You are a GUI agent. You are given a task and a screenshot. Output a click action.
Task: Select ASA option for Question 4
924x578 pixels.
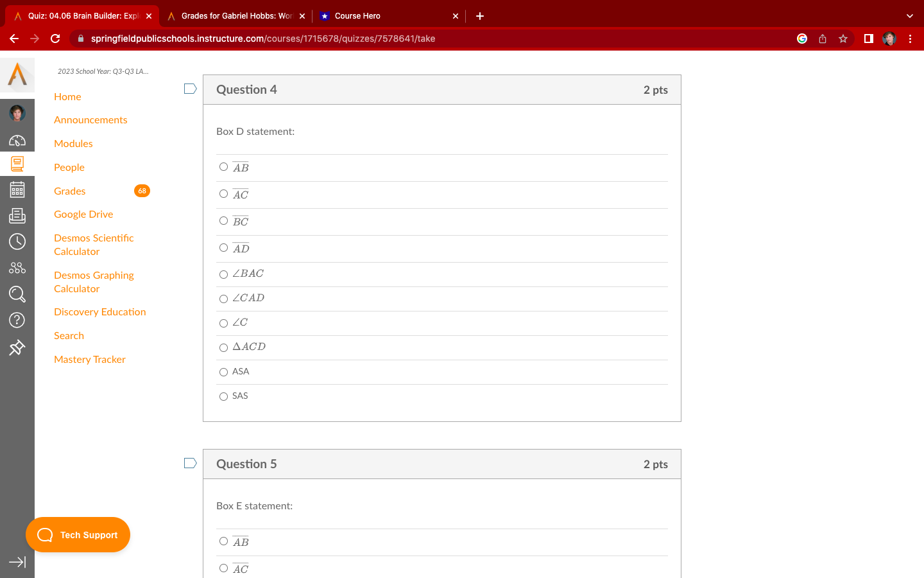point(223,372)
